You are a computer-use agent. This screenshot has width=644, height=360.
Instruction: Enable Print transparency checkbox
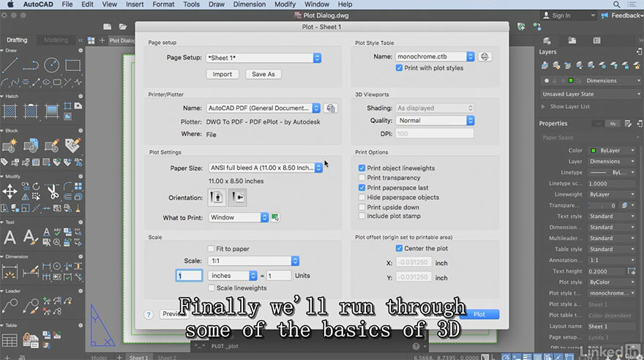click(362, 178)
